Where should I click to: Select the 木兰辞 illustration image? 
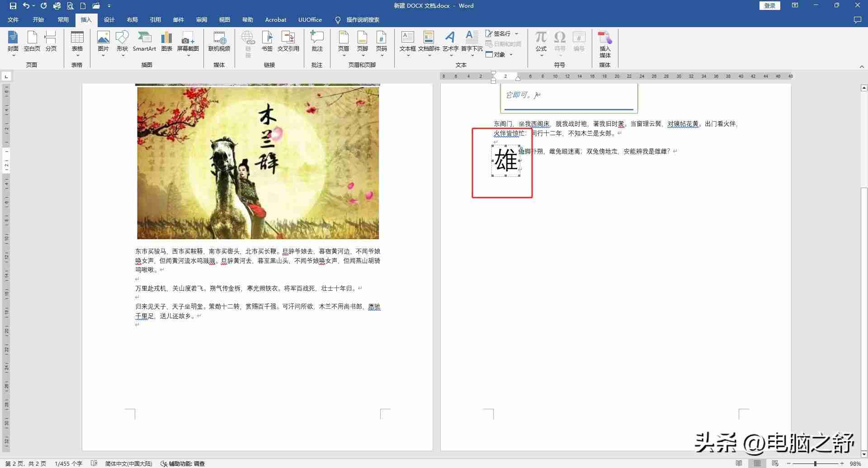tap(258, 163)
